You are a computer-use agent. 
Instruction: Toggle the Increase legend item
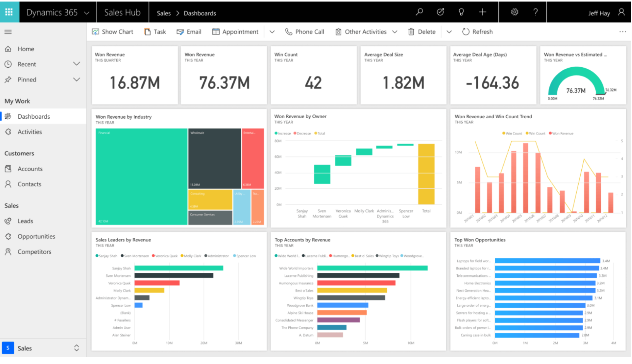[283, 133]
